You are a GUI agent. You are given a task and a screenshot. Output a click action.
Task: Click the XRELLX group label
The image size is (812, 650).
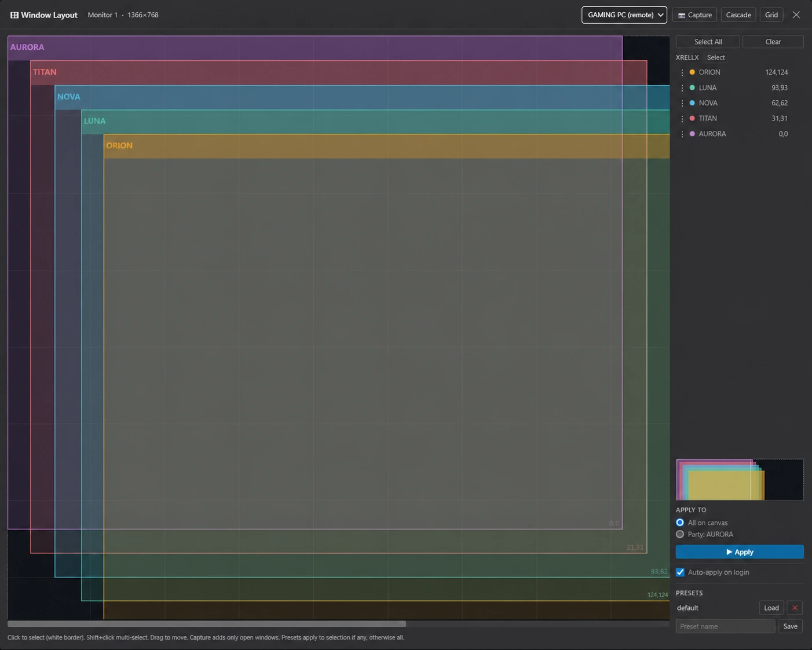(687, 57)
